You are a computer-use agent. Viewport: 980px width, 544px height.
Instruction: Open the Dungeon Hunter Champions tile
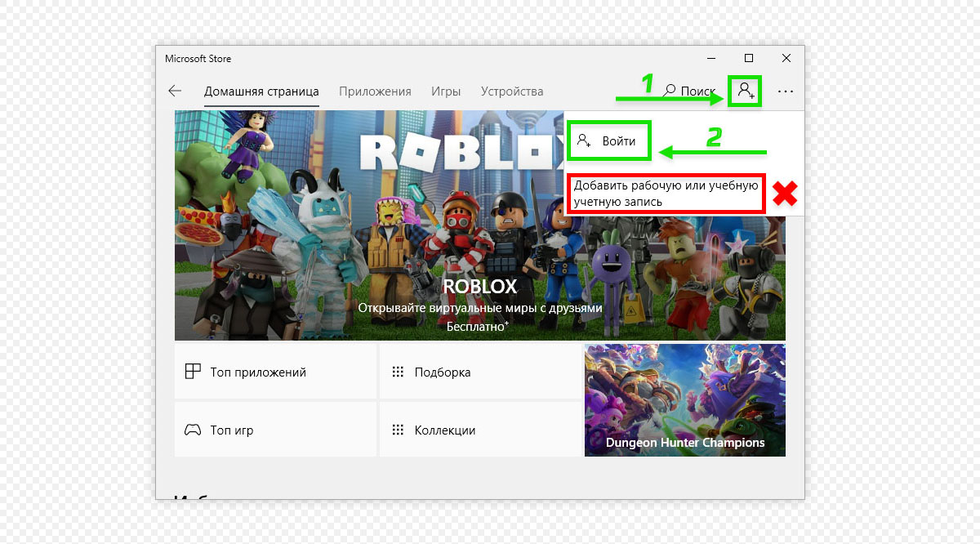tap(684, 400)
